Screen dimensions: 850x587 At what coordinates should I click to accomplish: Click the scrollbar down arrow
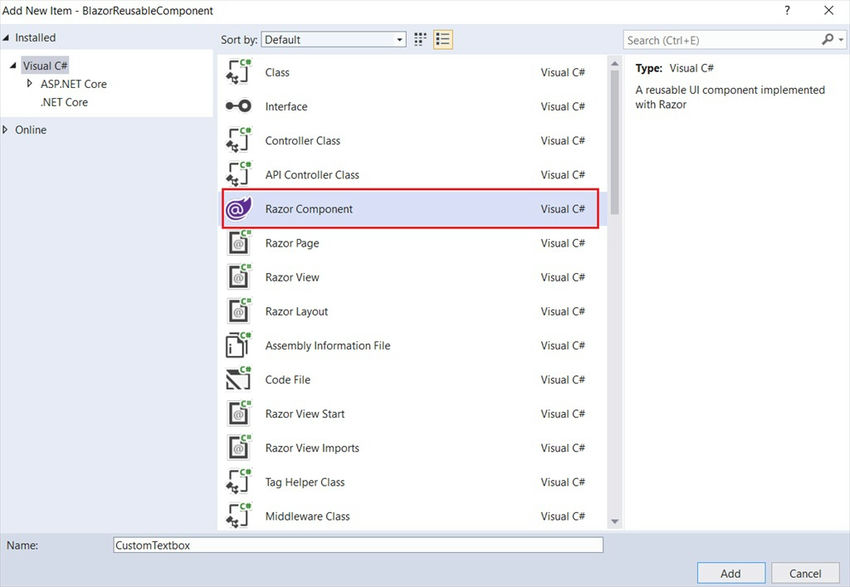[x=615, y=521]
